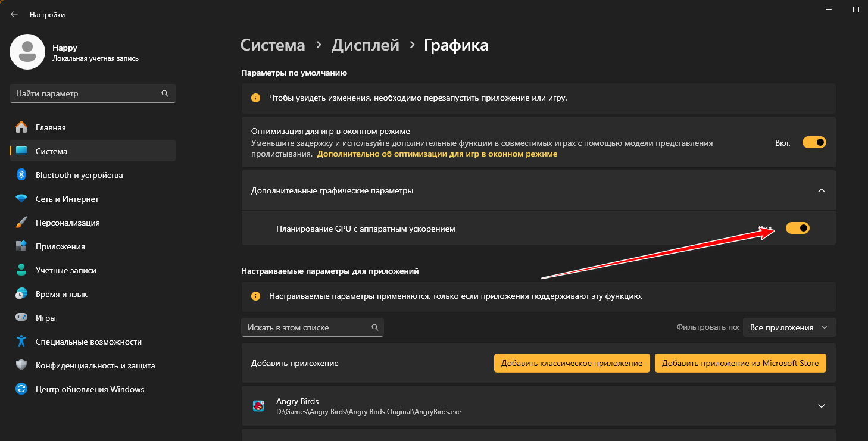This screenshot has width=868, height=441.
Task: Select the Персонализация paintbrush icon
Action: click(x=21, y=223)
